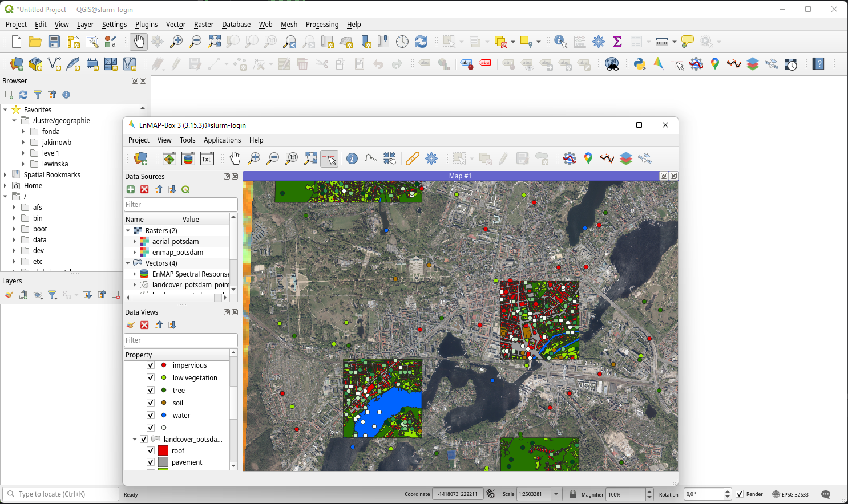Viewport: 848px width, 504px height.
Task: Click the Type to locate search box
Action: pyautogui.click(x=60, y=494)
